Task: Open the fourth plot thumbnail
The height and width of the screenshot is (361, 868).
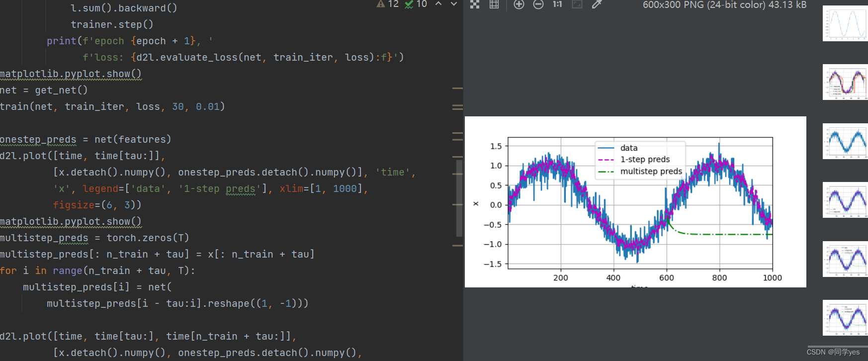Action: (845, 200)
